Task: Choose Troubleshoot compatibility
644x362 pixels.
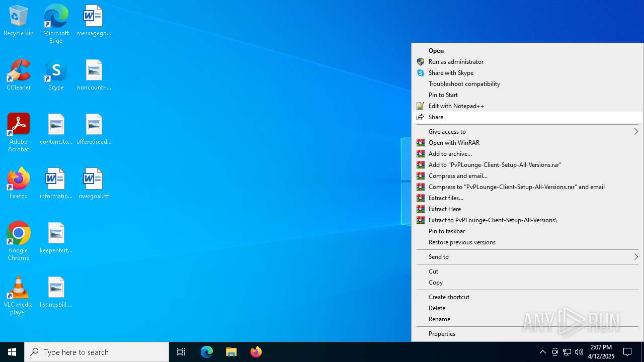Action: click(x=527, y=83)
